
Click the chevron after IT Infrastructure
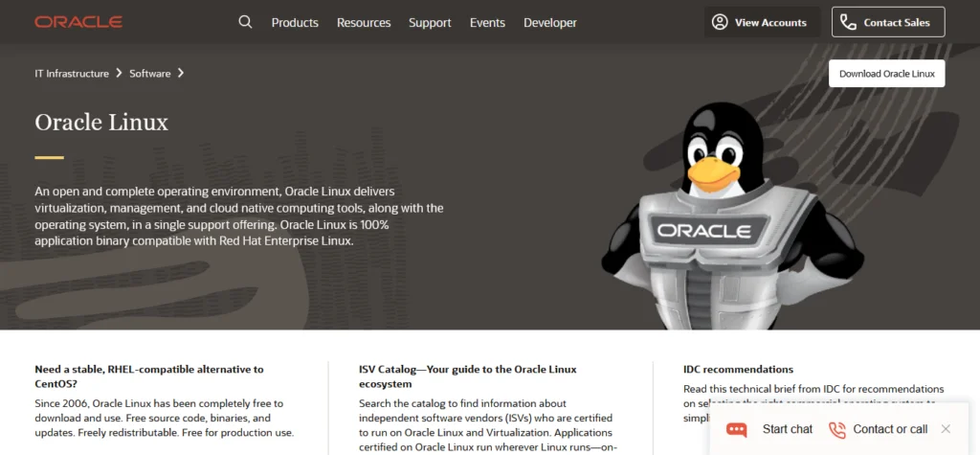(x=120, y=73)
